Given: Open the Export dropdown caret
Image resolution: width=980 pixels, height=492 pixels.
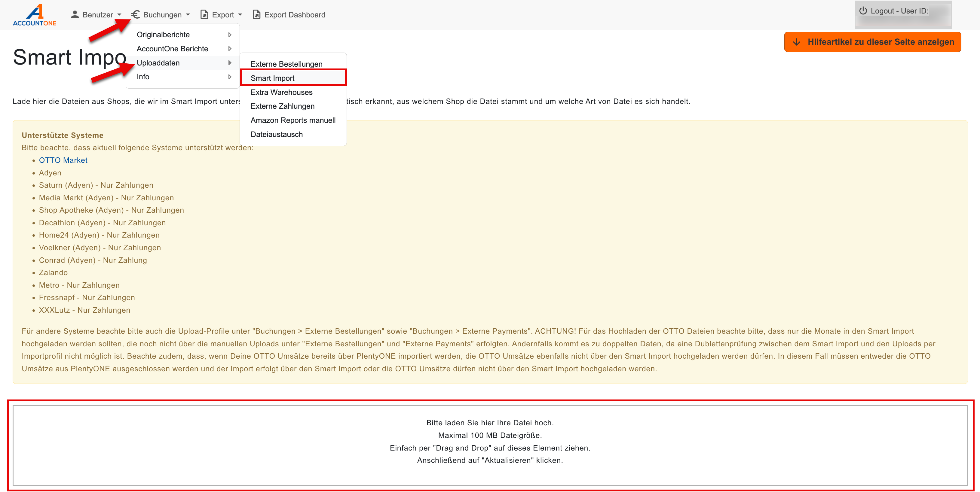Looking at the screenshot, I should coord(240,15).
